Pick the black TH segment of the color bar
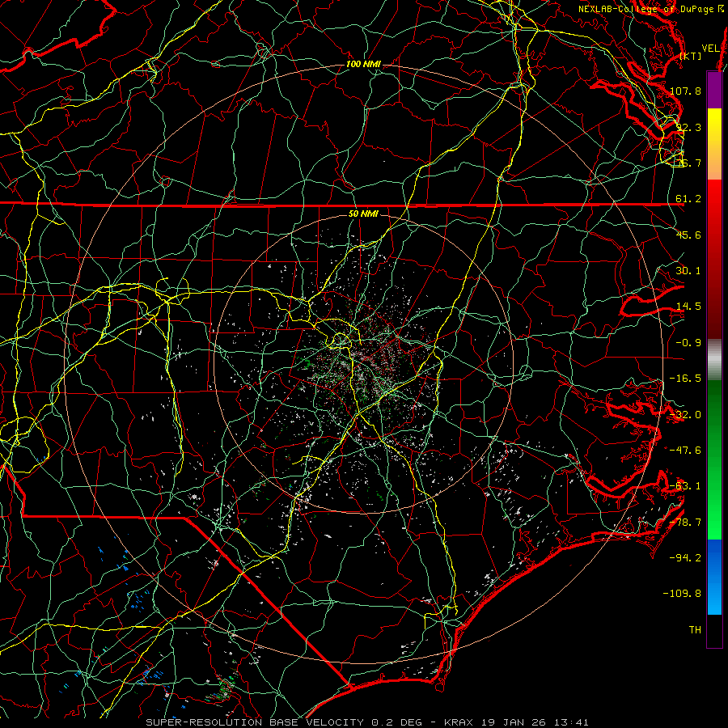The image size is (728, 728). click(714, 630)
